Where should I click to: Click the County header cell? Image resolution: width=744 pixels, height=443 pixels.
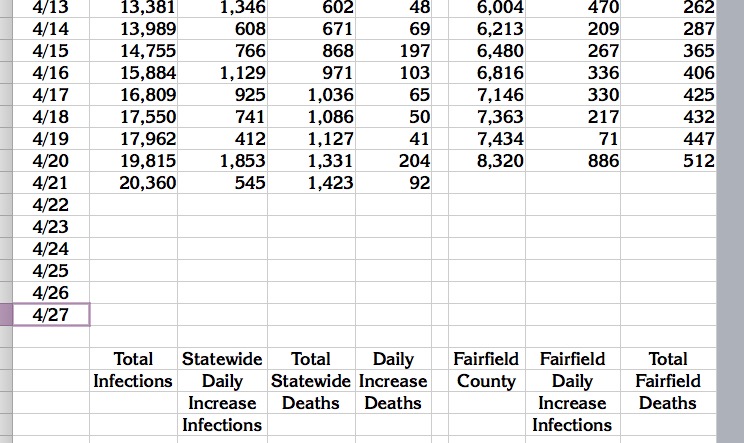(x=487, y=381)
